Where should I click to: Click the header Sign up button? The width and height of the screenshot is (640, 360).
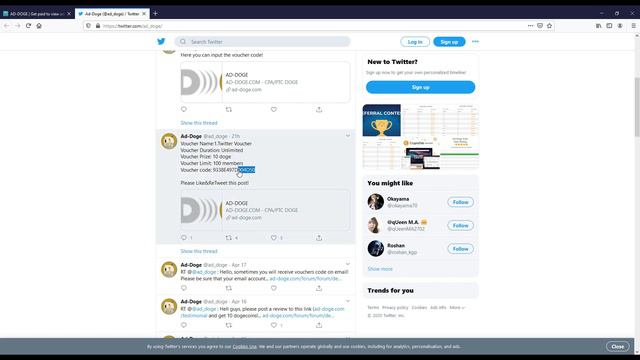[449, 42]
